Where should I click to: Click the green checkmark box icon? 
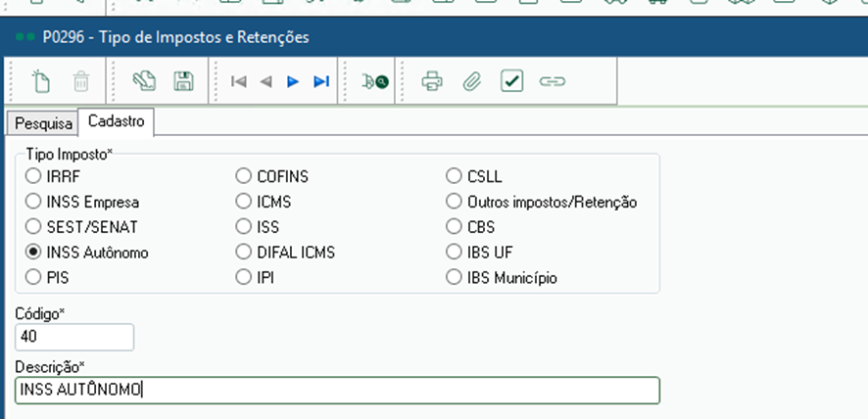512,81
